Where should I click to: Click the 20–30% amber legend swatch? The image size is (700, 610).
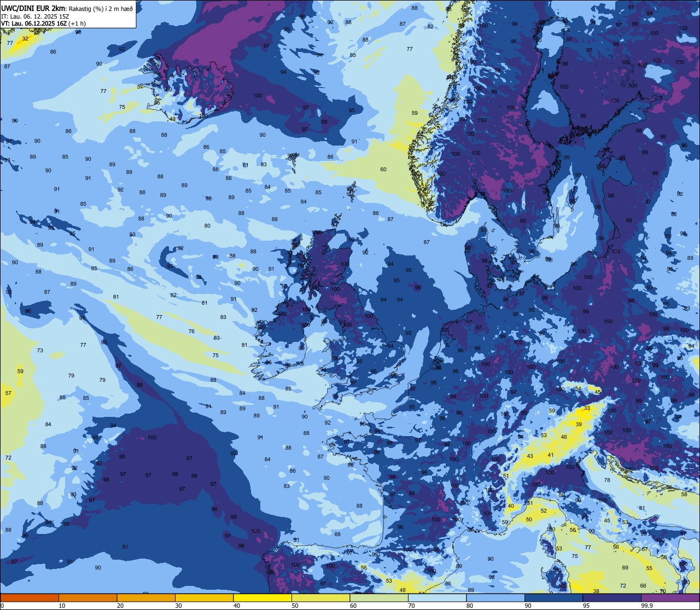click(146, 597)
